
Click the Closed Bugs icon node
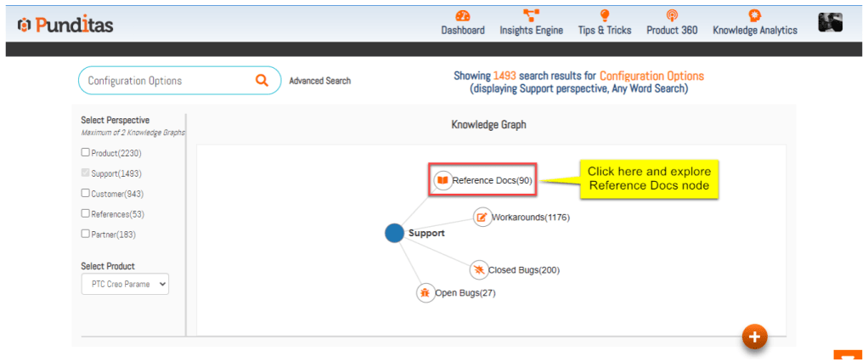[x=479, y=270]
